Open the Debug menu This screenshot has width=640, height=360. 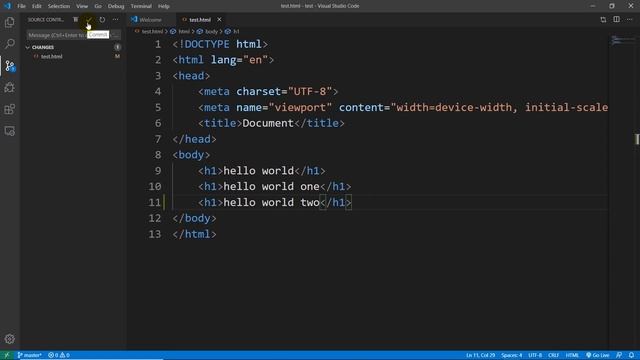pyautogui.click(x=116, y=6)
